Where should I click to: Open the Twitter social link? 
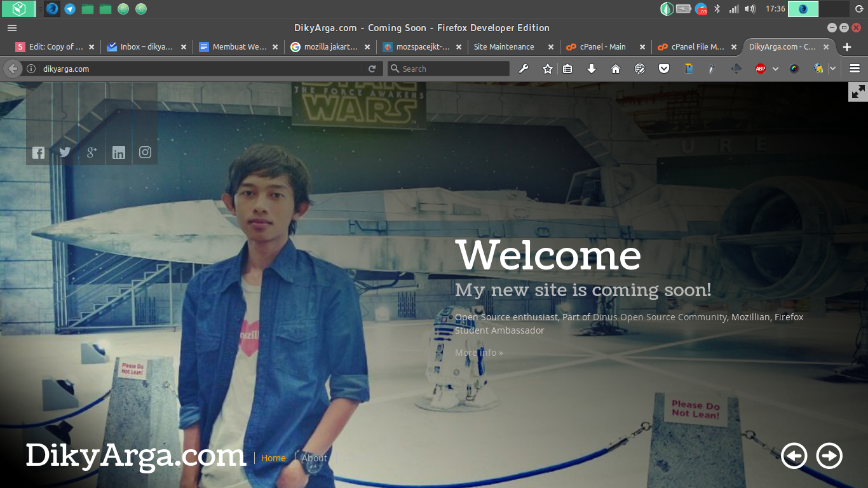pyautogui.click(x=65, y=152)
